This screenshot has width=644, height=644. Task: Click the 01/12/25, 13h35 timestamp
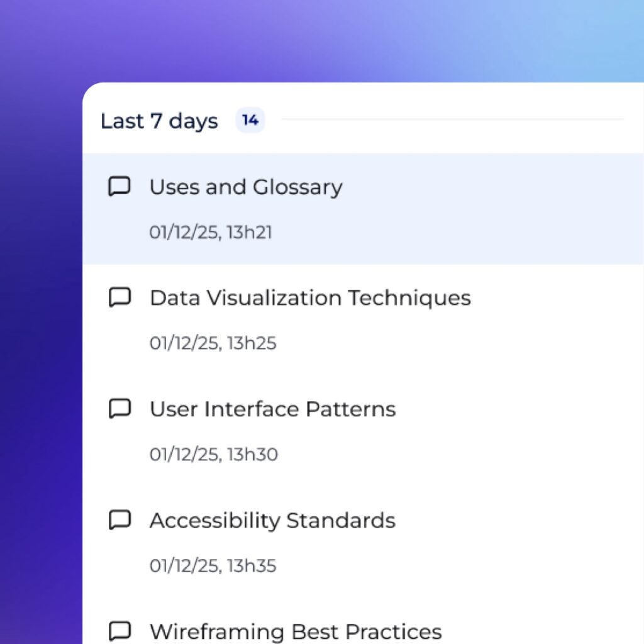pos(213,565)
